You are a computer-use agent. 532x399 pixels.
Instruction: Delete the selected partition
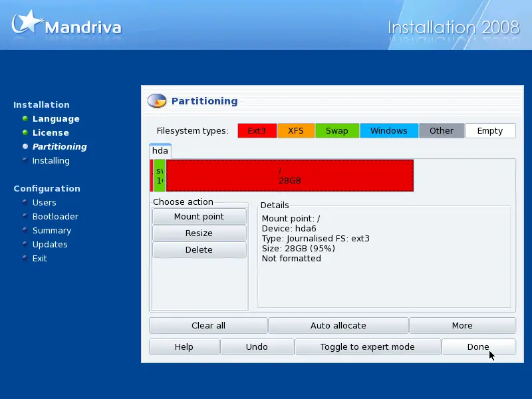(199, 250)
